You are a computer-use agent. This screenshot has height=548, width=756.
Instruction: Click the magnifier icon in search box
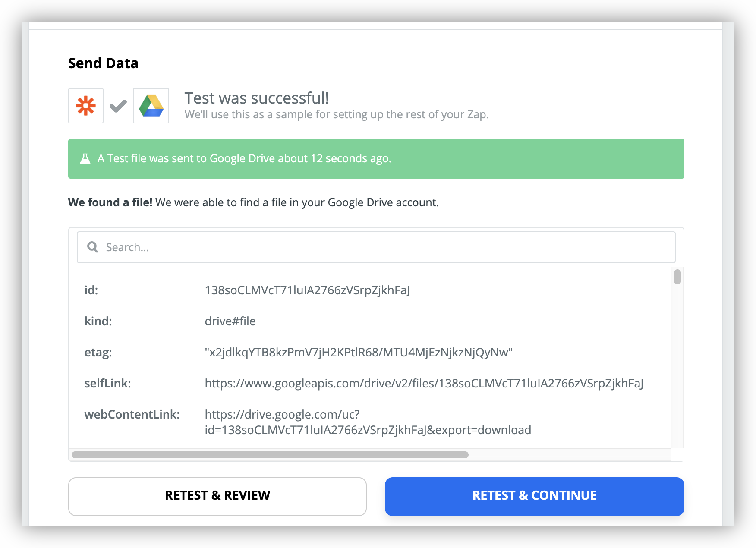point(92,247)
